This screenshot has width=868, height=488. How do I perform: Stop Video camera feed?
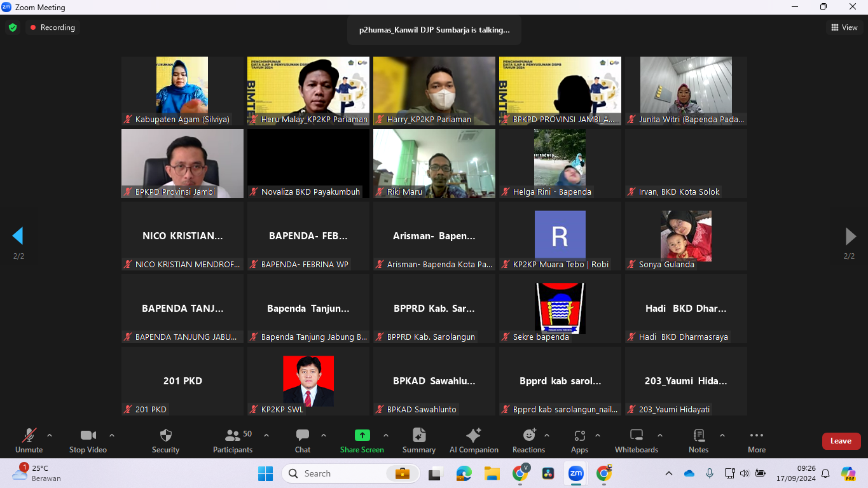[x=88, y=440]
